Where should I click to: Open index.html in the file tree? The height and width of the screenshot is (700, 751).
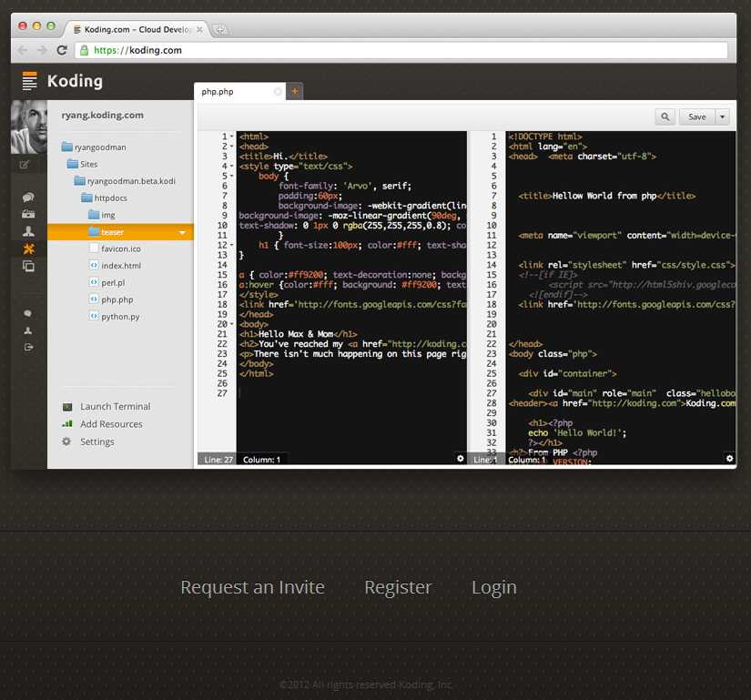coord(120,266)
